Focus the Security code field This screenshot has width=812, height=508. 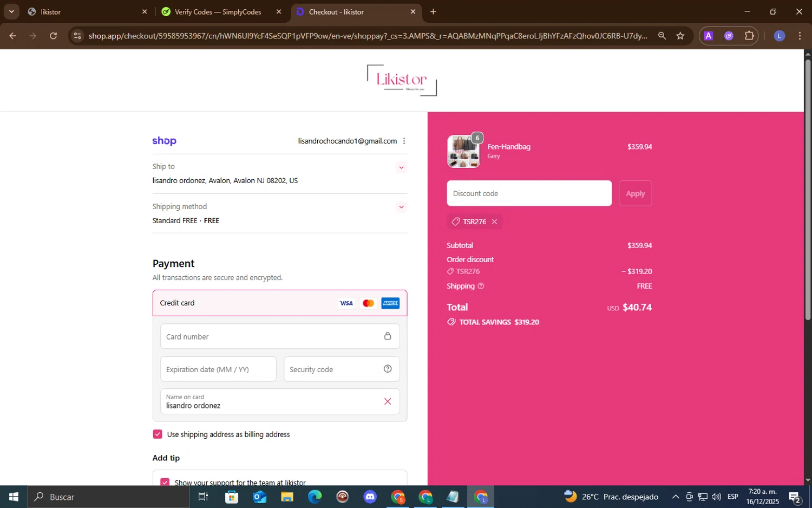(342, 369)
